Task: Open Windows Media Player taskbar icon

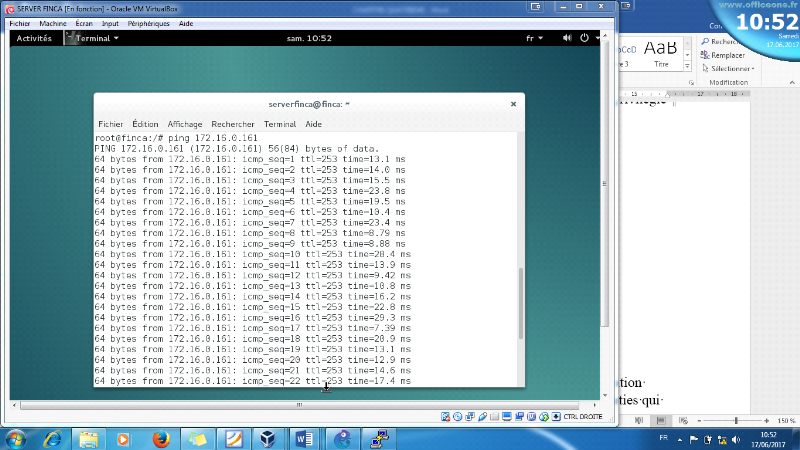Action: coord(123,438)
